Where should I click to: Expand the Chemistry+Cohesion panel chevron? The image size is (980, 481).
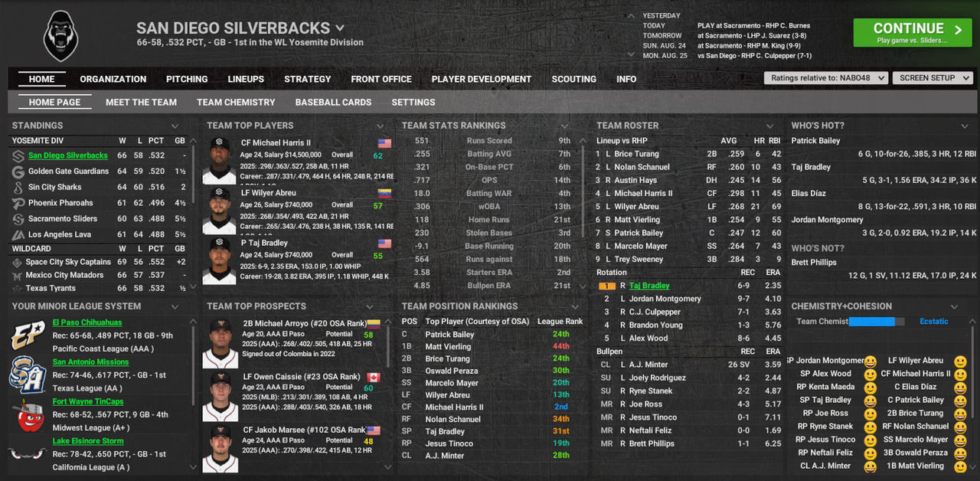coord(954,307)
